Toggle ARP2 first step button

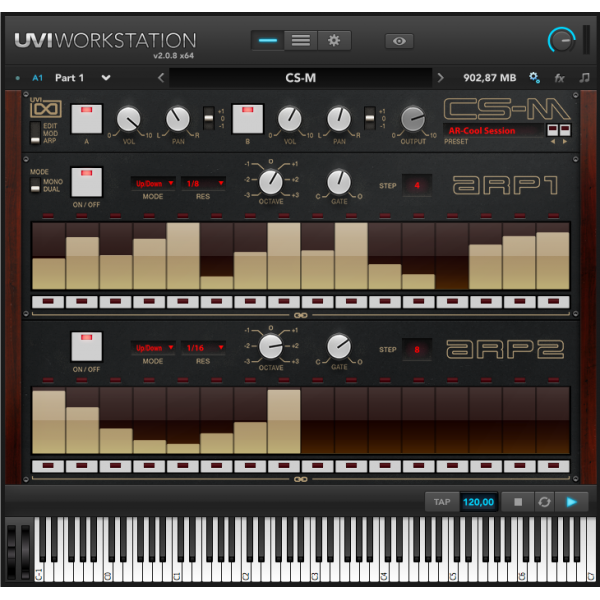(48, 466)
